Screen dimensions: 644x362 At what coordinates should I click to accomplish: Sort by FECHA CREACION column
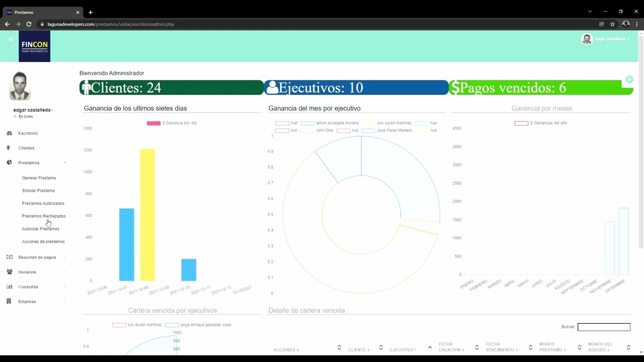tap(458, 347)
